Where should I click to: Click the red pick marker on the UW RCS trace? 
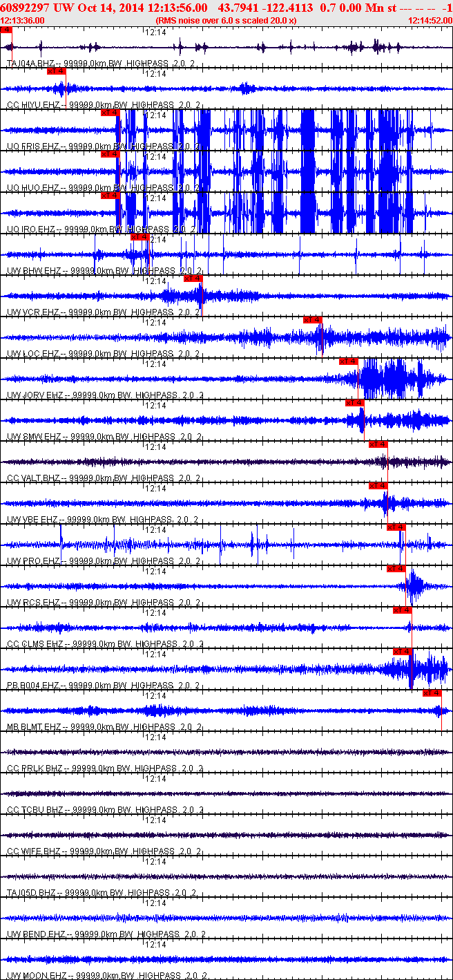click(396, 568)
